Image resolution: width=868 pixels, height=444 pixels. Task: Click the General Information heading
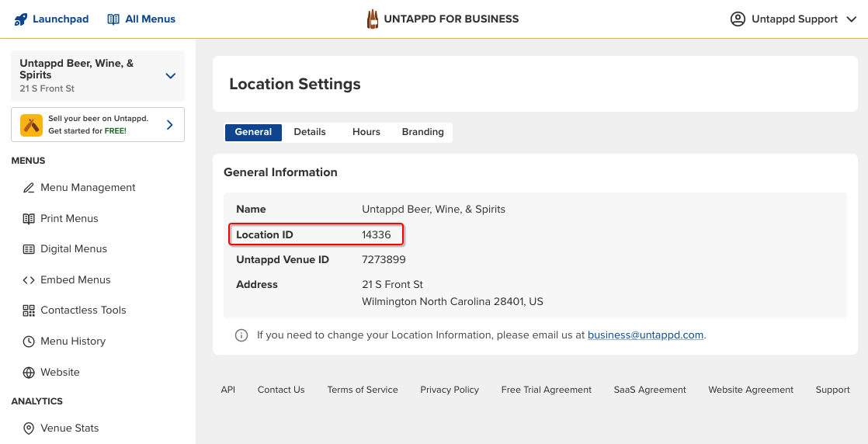pos(280,173)
